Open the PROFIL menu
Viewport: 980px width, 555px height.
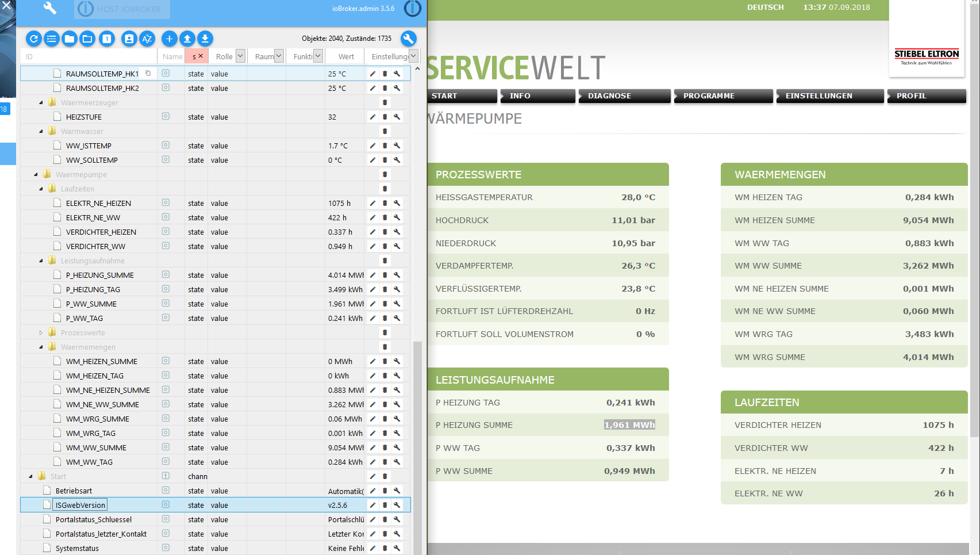[x=926, y=96]
